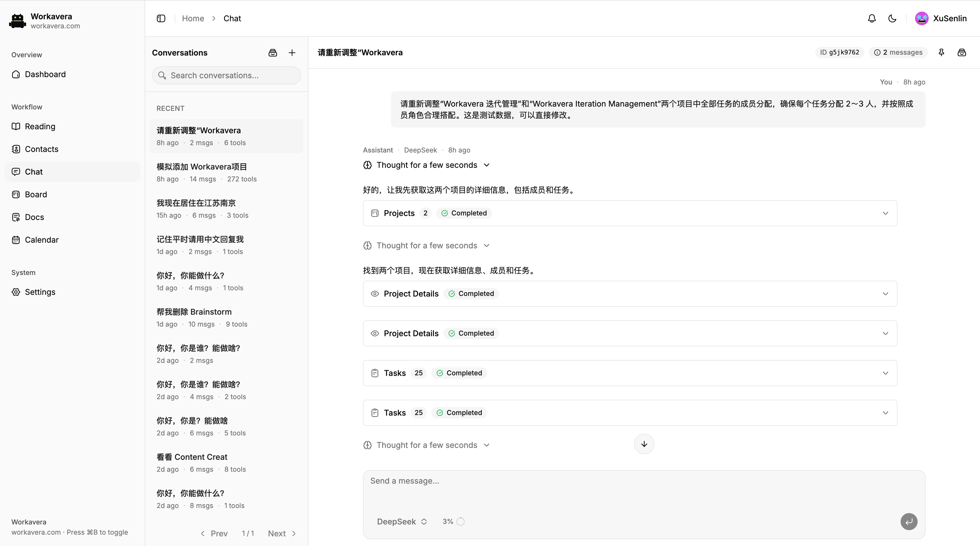Open the 1d ago 你好，你能做什么？ with 4 msgs
Image resolution: width=980 pixels, height=546 pixels.
click(226, 282)
